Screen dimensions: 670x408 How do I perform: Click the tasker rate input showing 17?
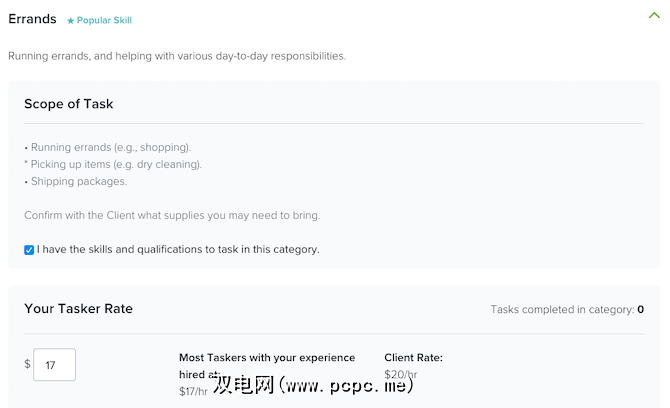pos(54,365)
